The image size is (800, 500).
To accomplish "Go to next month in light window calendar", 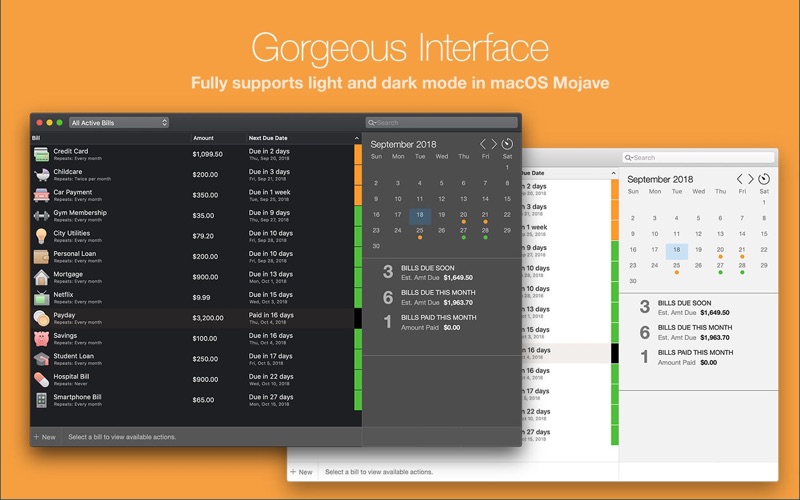I will (x=751, y=179).
